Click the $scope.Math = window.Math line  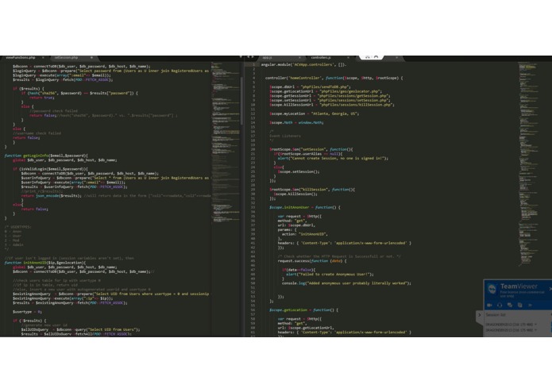296,123
